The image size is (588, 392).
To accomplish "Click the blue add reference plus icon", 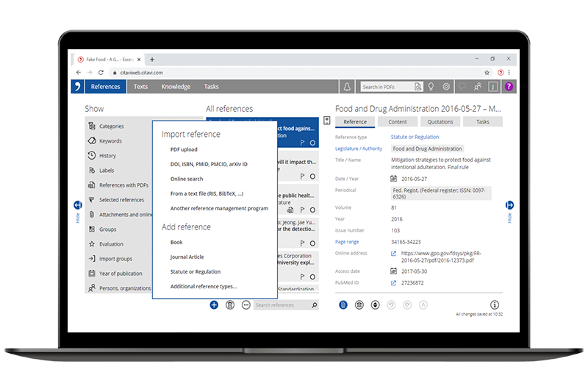I will (x=214, y=305).
